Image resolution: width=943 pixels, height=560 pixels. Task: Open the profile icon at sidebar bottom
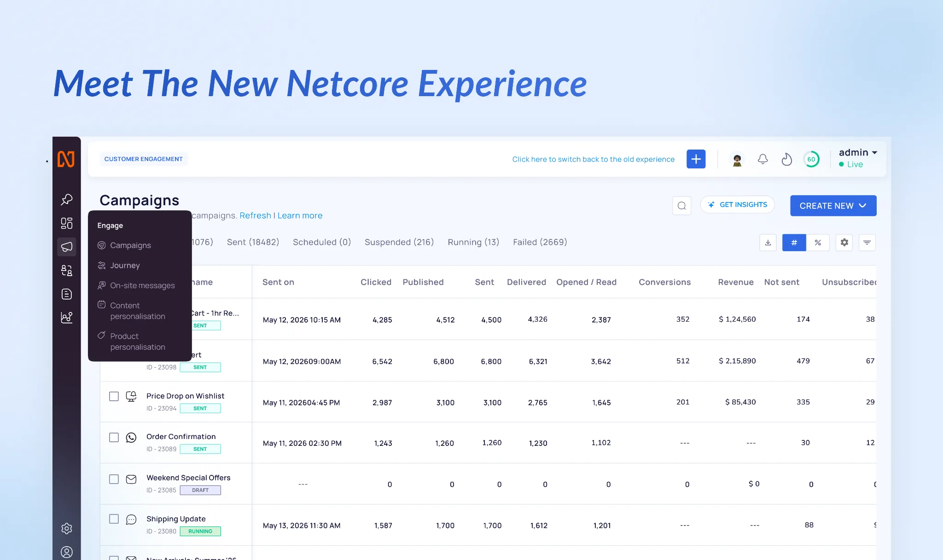click(67, 552)
